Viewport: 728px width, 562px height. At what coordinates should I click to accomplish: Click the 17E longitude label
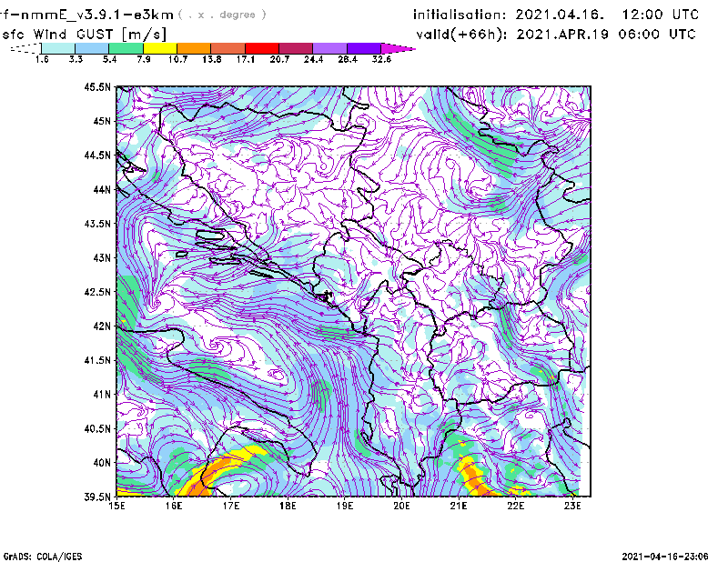coord(231,506)
